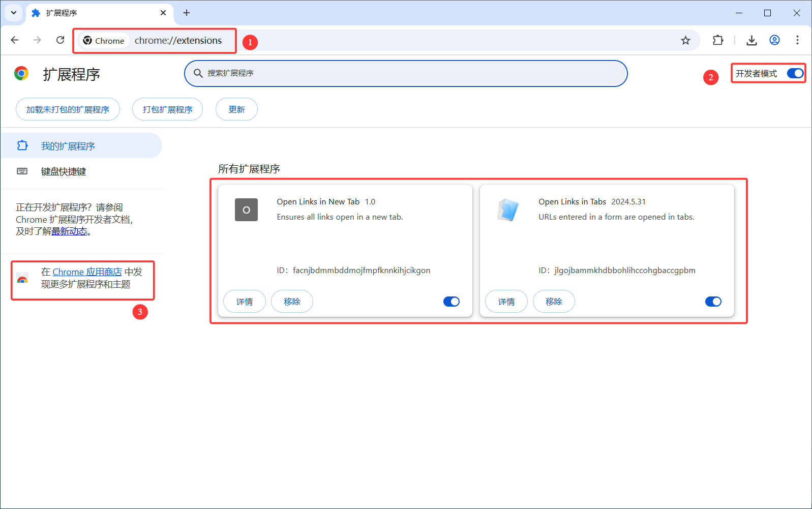Disable Open Links in New Tab extension
812x509 pixels.
(452, 302)
